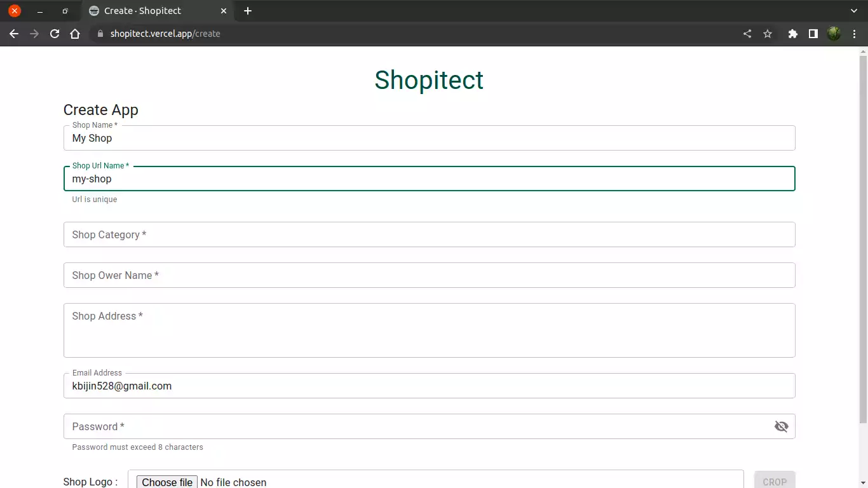Viewport: 868px width, 488px height.
Task: Focus the Shop Url Name field
Action: pyautogui.click(x=430, y=179)
